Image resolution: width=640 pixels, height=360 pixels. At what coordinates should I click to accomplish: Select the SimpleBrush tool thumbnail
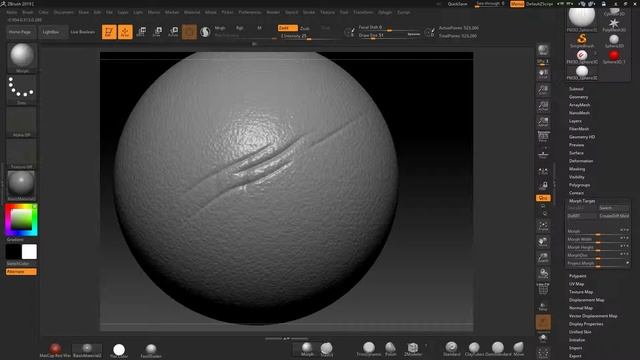coord(582,41)
